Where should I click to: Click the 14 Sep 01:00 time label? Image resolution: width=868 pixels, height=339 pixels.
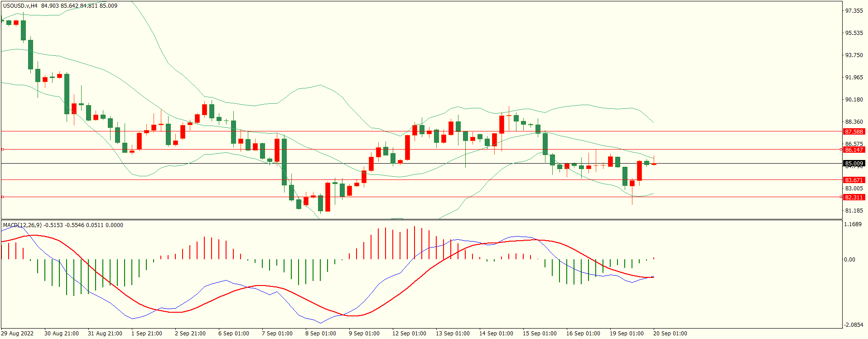click(496, 333)
